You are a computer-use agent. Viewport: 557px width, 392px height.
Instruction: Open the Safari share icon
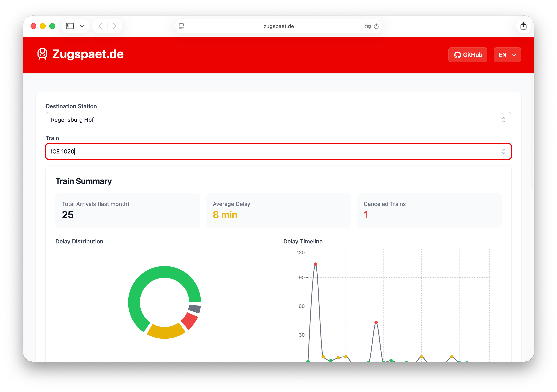(x=523, y=26)
